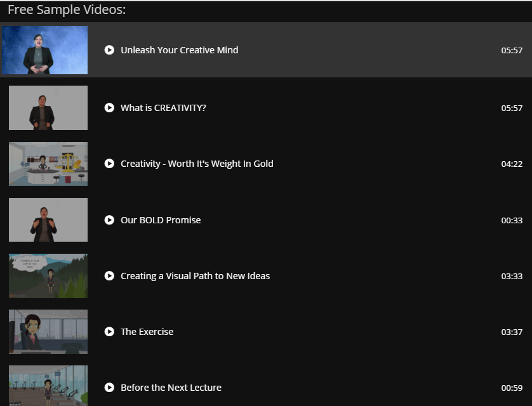Open thumbnail with blue background presenter

pos(45,50)
